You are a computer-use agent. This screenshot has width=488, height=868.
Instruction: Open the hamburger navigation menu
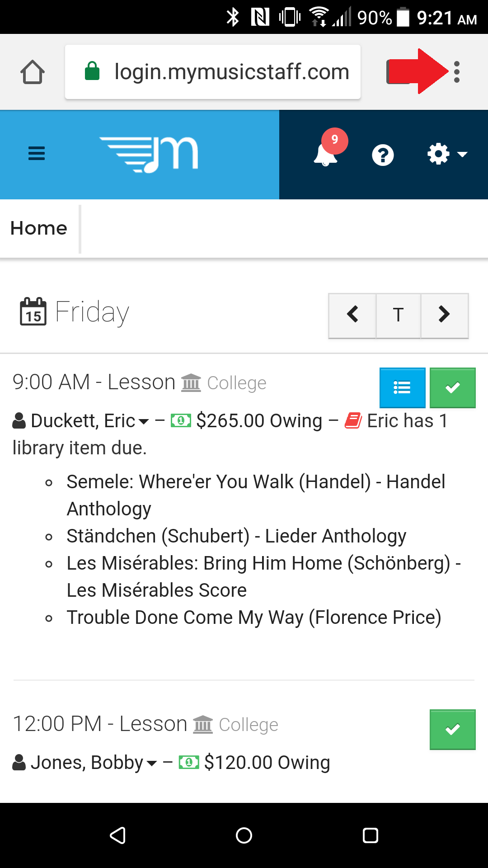point(37,154)
